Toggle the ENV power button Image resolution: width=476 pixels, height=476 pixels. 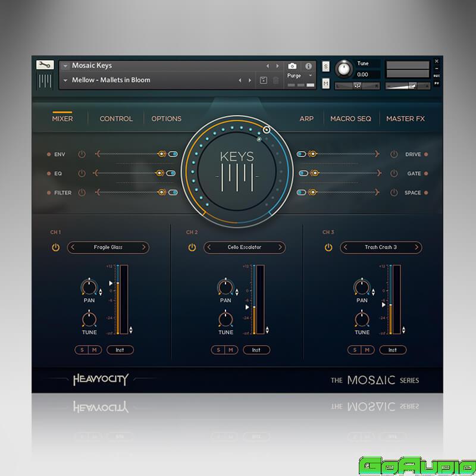point(82,154)
